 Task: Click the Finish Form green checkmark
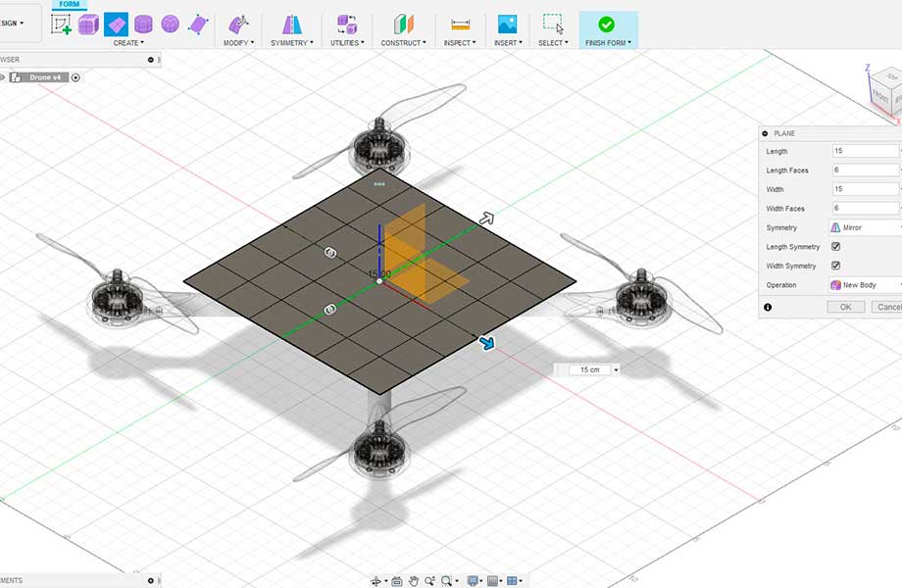point(606,24)
